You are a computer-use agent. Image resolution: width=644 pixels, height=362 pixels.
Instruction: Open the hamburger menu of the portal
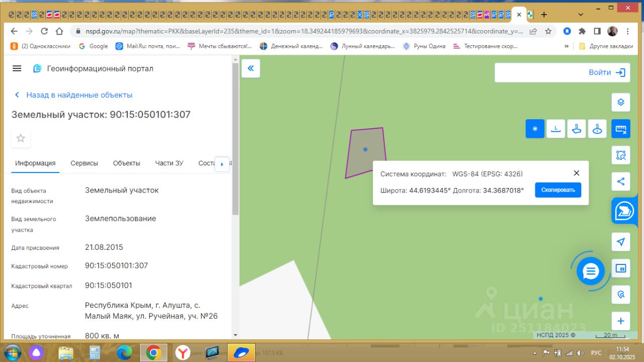point(17,68)
